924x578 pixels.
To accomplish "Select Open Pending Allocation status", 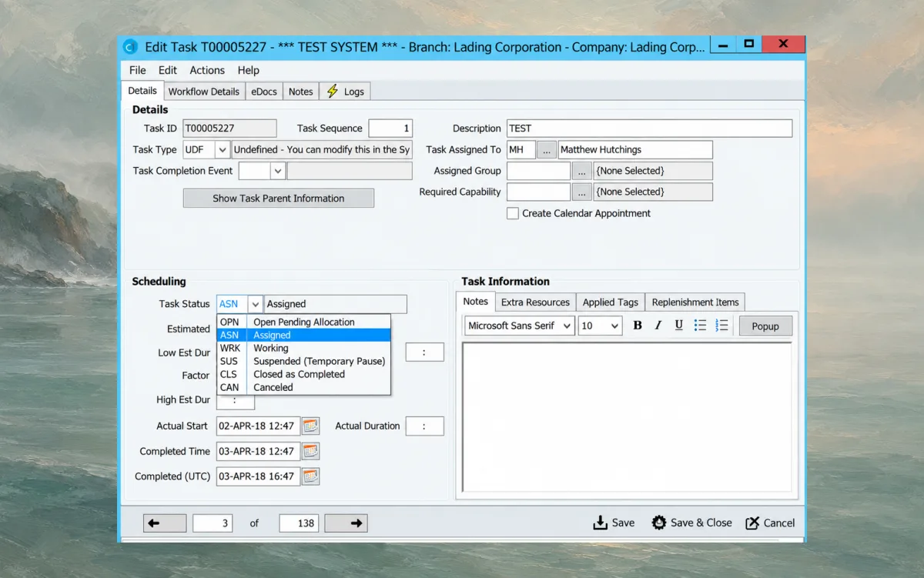I will pos(303,322).
